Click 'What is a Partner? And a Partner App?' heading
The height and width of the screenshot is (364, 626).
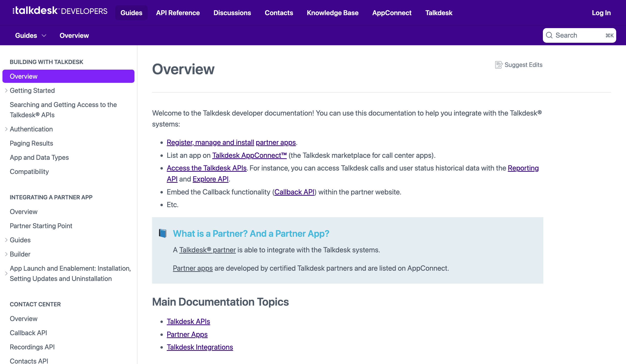(x=251, y=234)
